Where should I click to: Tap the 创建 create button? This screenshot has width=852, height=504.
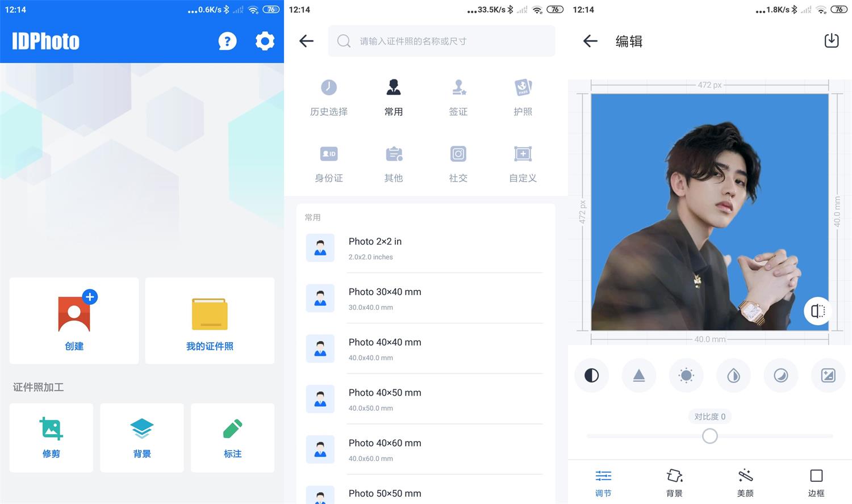pyautogui.click(x=74, y=321)
